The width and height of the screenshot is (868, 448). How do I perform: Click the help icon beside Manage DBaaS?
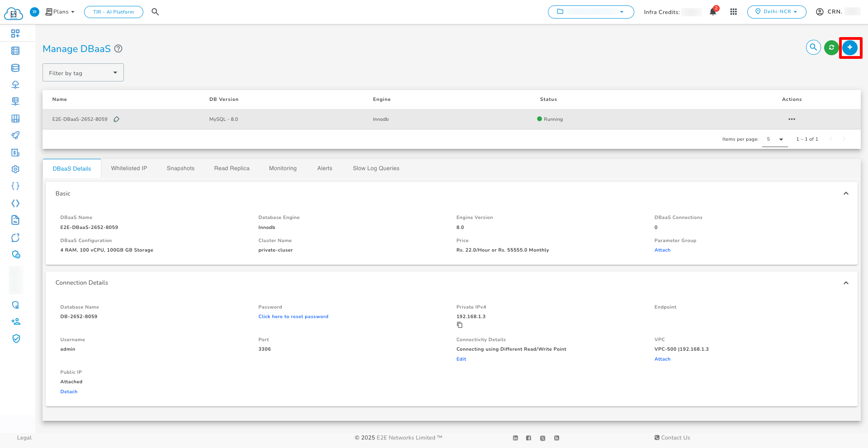(x=118, y=49)
